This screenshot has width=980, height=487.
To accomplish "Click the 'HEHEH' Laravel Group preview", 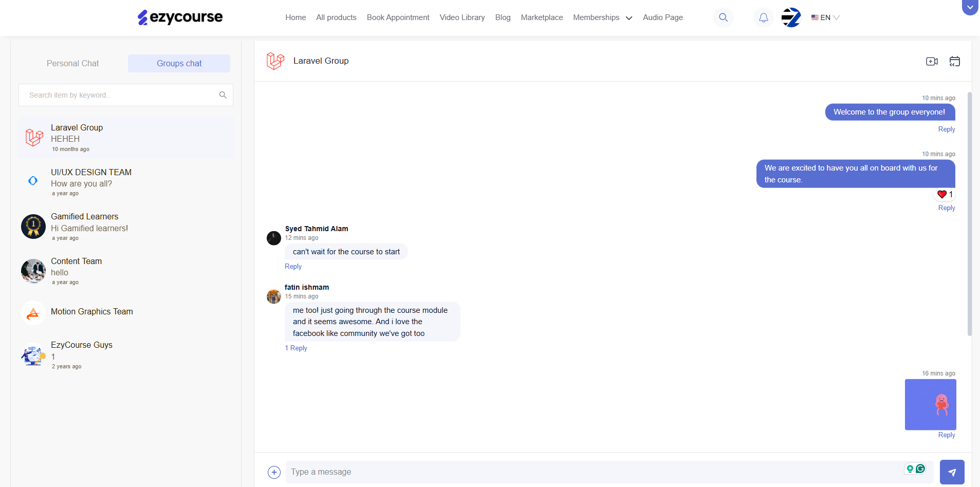I will pyautogui.click(x=65, y=139).
